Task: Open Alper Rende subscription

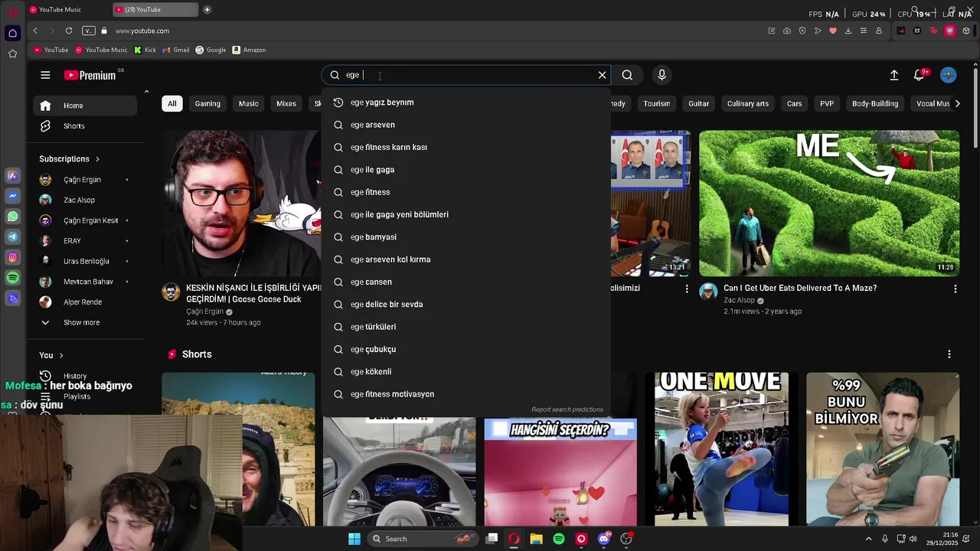Action: tap(84, 302)
